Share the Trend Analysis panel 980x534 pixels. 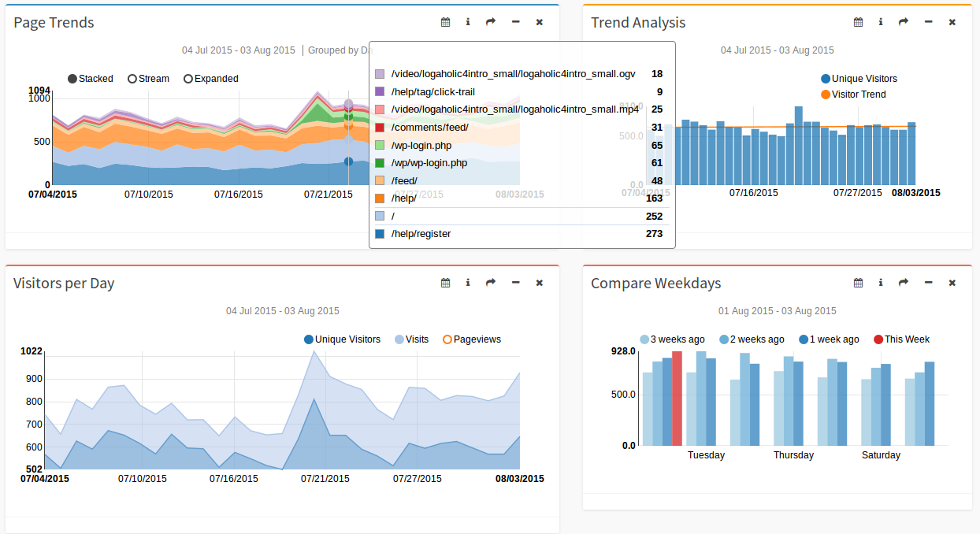[904, 22]
